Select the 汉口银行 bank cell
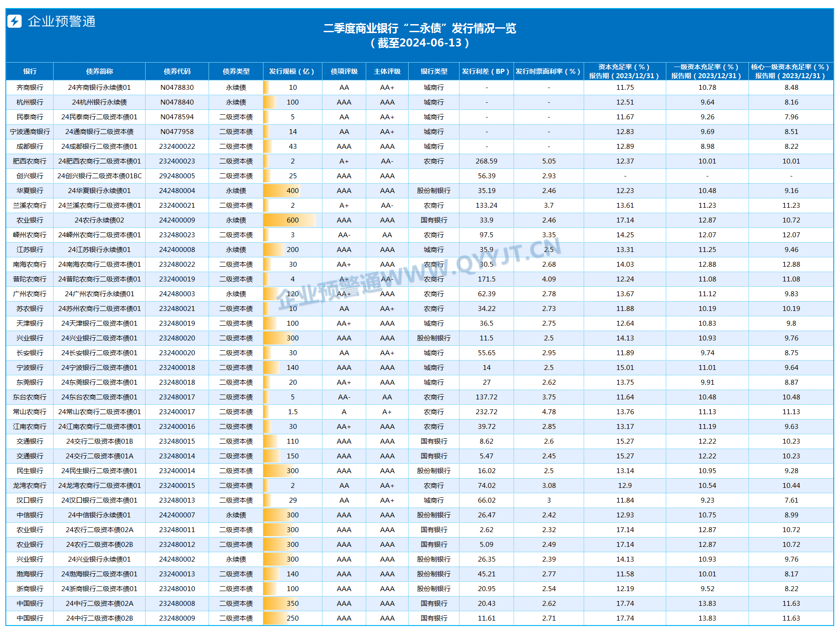Image resolution: width=840 pixels, height=634 pixels. click(x=30, y=500)
